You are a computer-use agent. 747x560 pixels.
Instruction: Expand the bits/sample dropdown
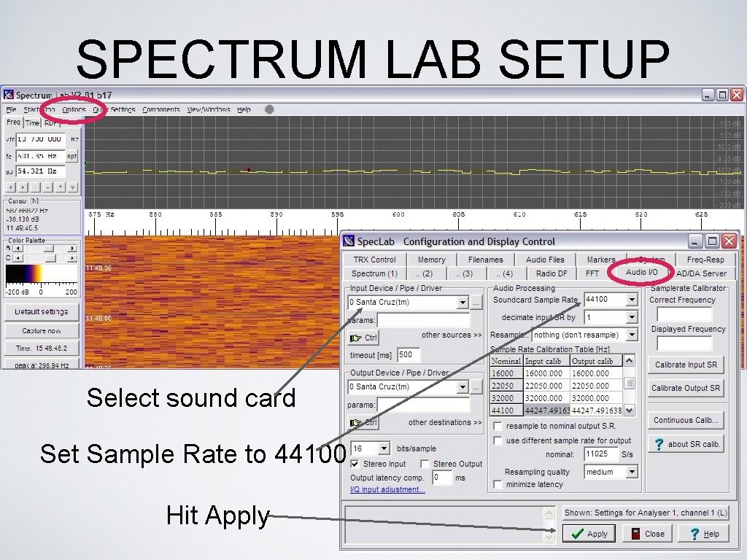(384, 448)
